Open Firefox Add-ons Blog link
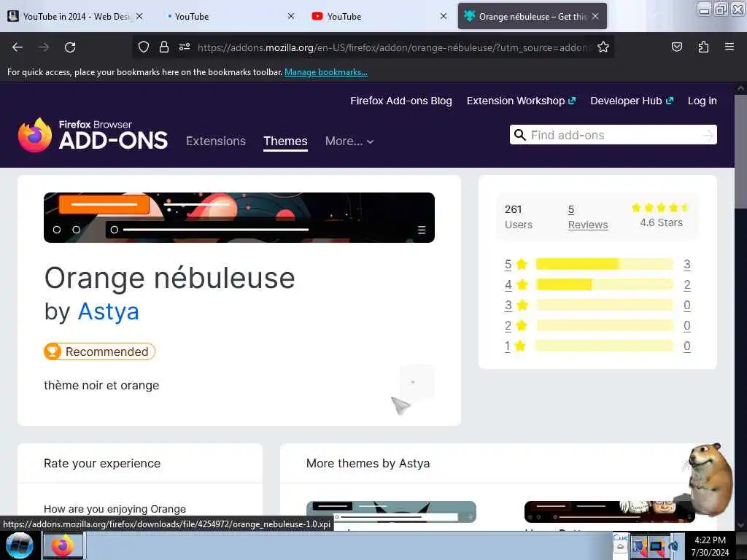The width and height of the screenshot is (747, 560). tap(401, 101)
